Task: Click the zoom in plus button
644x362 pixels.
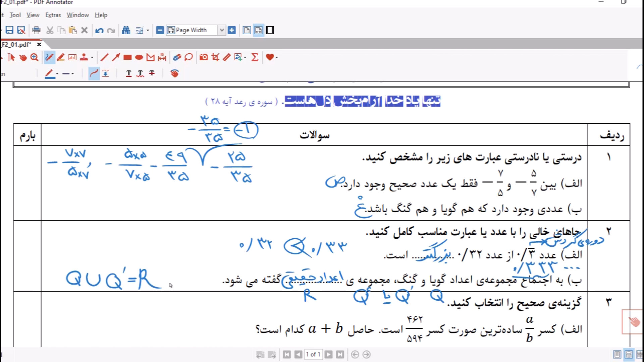Action: click(x=232, y=31)
